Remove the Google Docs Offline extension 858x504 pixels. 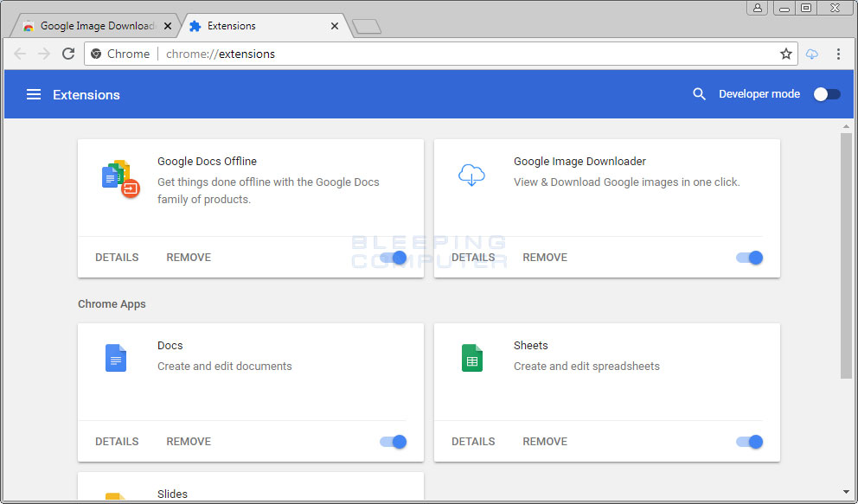point(189,258)
